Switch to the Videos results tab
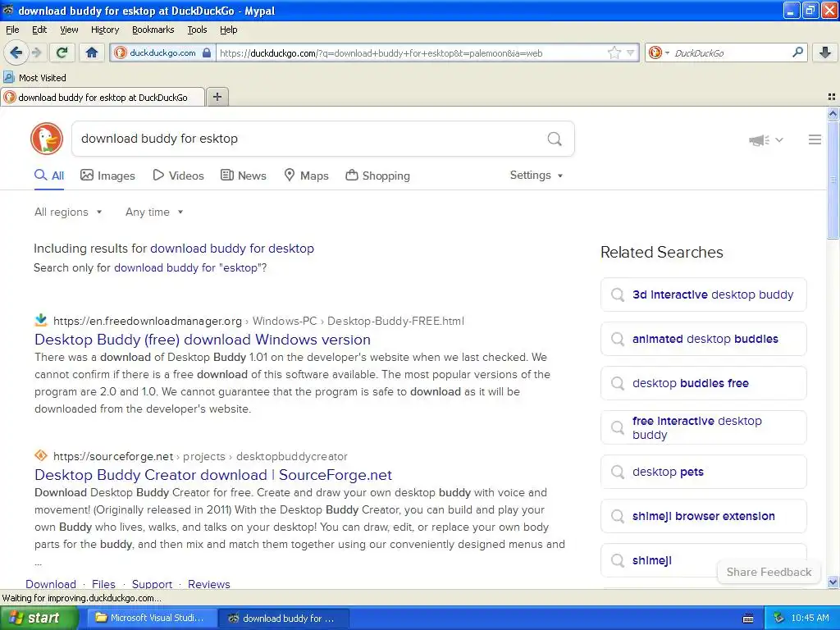The width and height of the screenshot is (840, 630). (x=178, y=176)
